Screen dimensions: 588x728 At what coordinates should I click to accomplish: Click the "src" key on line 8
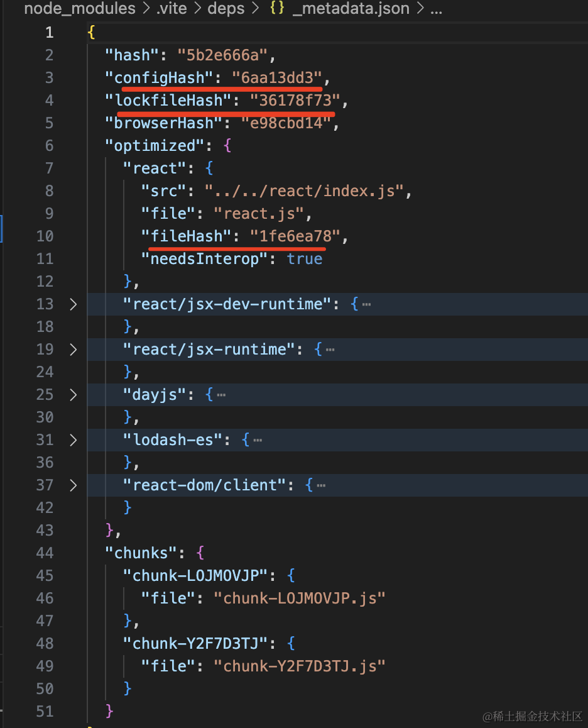click(x=164, y=191)
